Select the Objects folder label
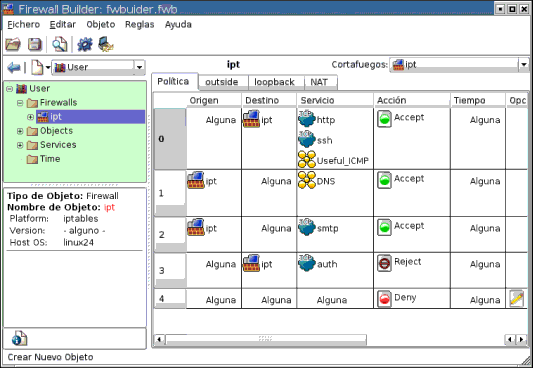This screenshot has width=533, height=368. 56,131
